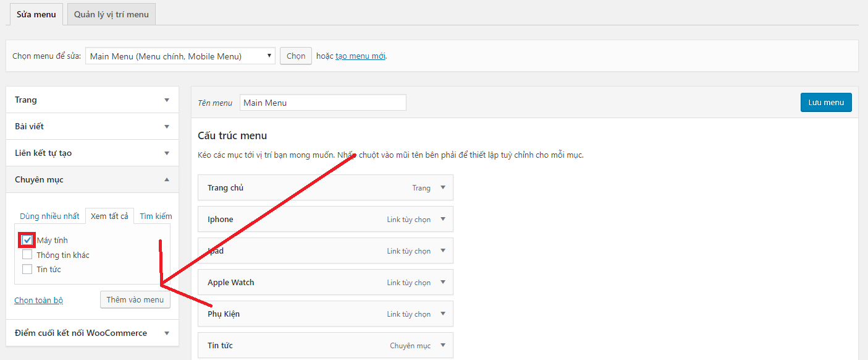The image size is (868, 360).
Task: Switch to Quản lý vị trí menu tab
Action: (x=111, y=14)
